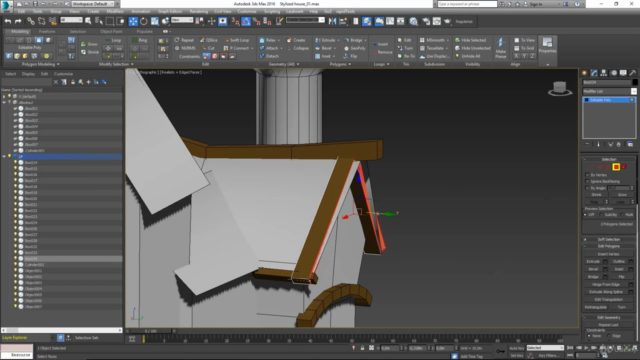Enable the Ignore Backfacing checkbox
The height and width of the screenshot is (360, 640).
click(x=587, y=181)
